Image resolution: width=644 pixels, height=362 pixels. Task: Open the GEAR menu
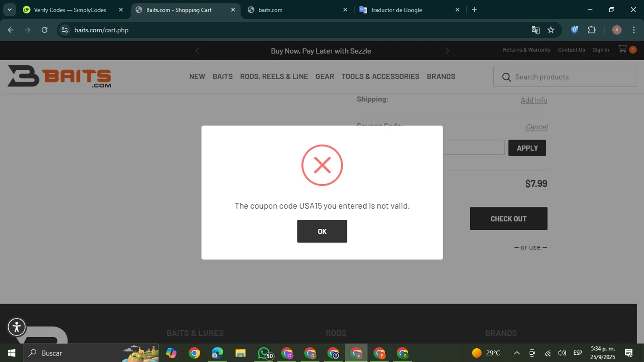tap(325, 76)
